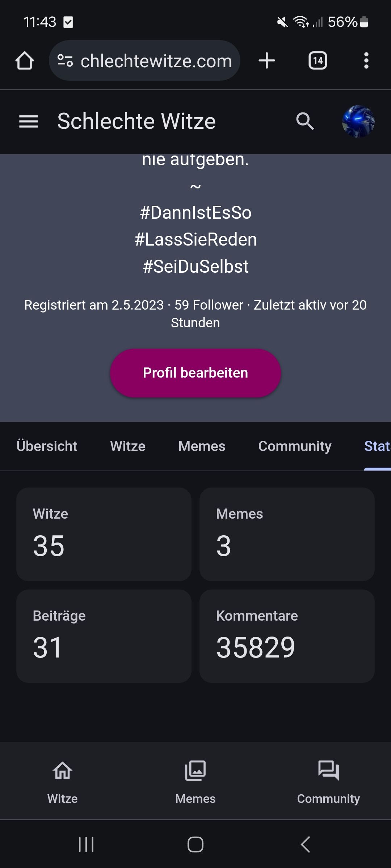Select the Witze profile tab
This screenshot has width=391, height=868.
click(128, 446)
